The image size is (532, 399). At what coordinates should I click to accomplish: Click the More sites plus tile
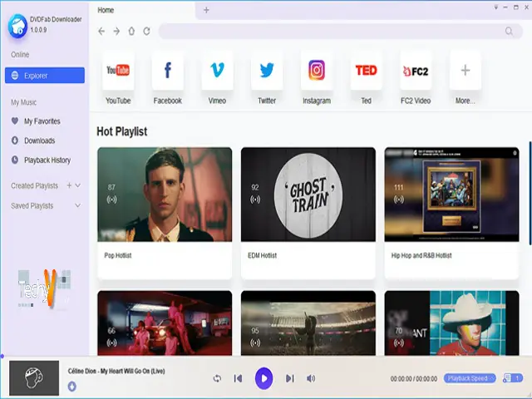pyautogui.click(x=465, y=71)
